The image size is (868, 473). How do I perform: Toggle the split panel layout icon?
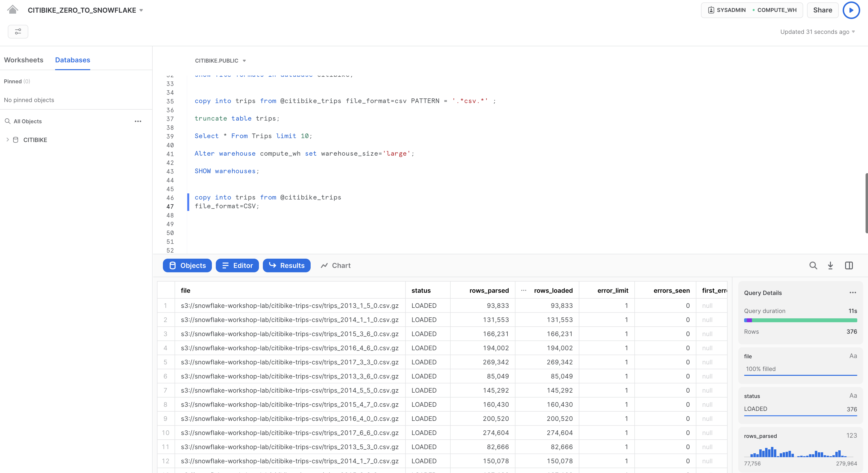849,266
